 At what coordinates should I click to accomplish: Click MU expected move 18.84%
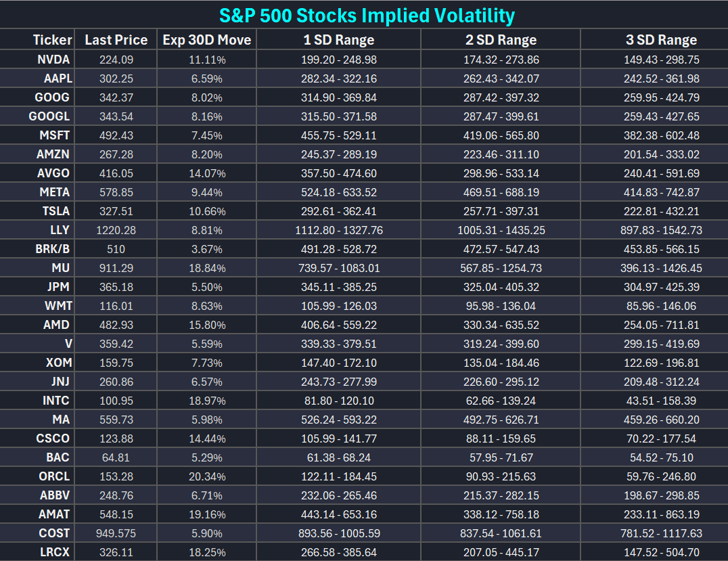click(x=207, y=268)
